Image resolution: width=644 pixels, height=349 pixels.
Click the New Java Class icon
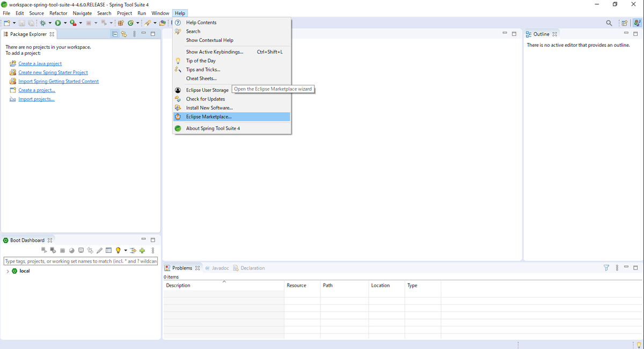130,23
